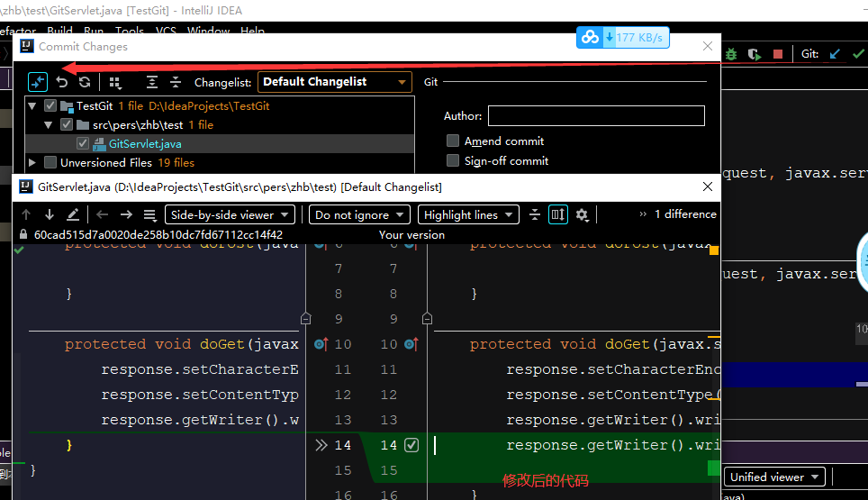This screenshot has width=868, height=500.
Task: Open the Side-by-side viewer dropdown
Action: (x=230, y=214)
